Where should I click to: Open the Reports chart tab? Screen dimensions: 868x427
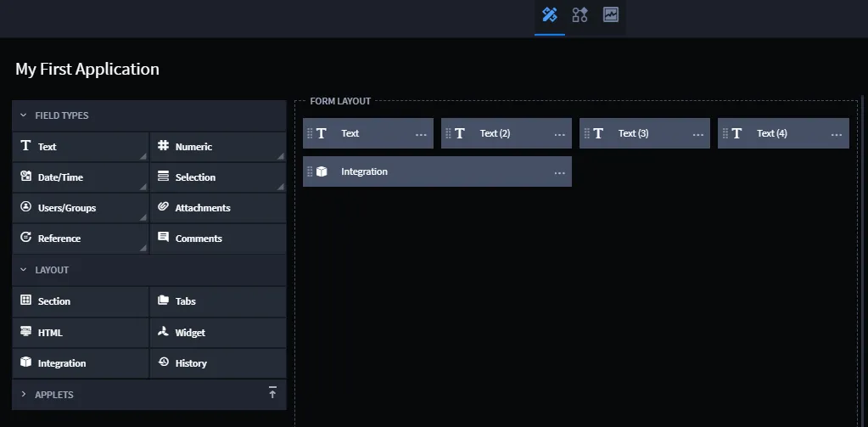[x=611, y=15]
